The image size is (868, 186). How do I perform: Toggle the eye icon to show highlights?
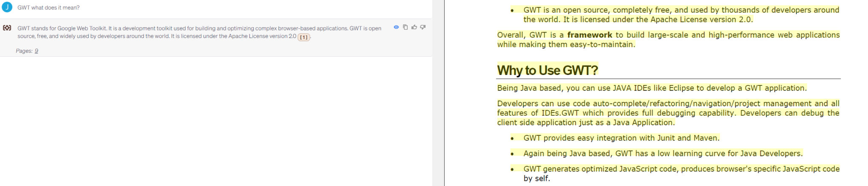(x=396, y=27)
